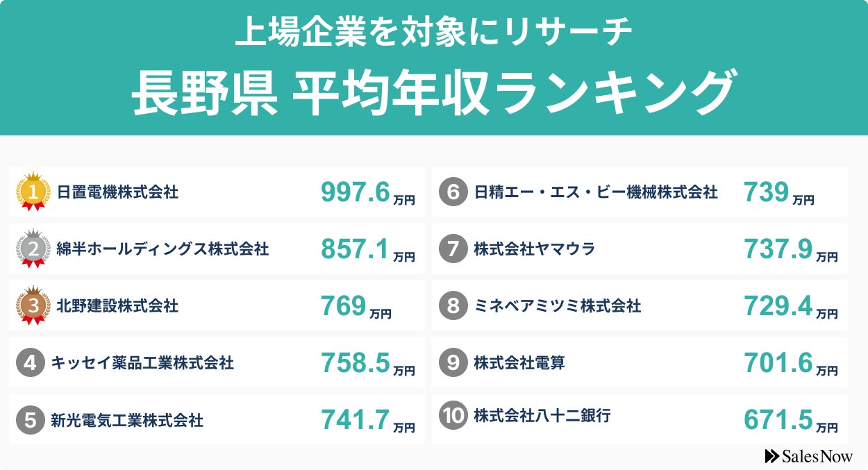Select 日精エー・エス・ビー機械株式会社 entry
The width and height of the screenshot is (868, 470).
[596, 192]
